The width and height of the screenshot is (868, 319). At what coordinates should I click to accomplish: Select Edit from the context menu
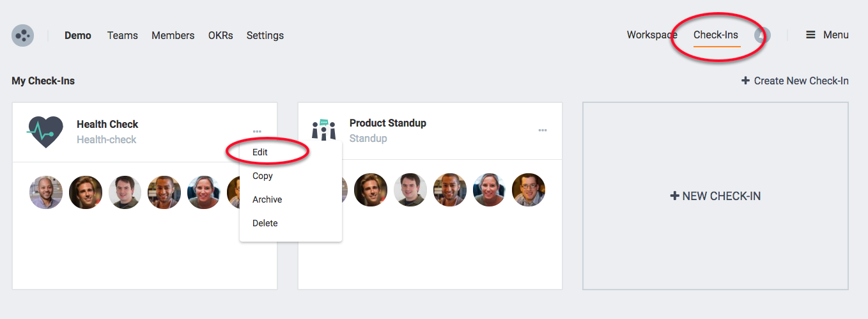click(x=260, y=152)
